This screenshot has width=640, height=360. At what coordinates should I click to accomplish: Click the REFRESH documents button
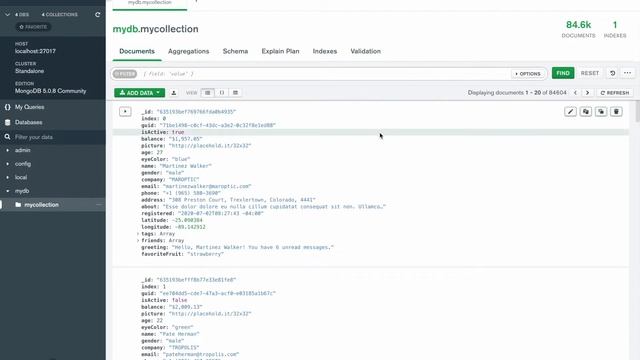coord(615,93)
